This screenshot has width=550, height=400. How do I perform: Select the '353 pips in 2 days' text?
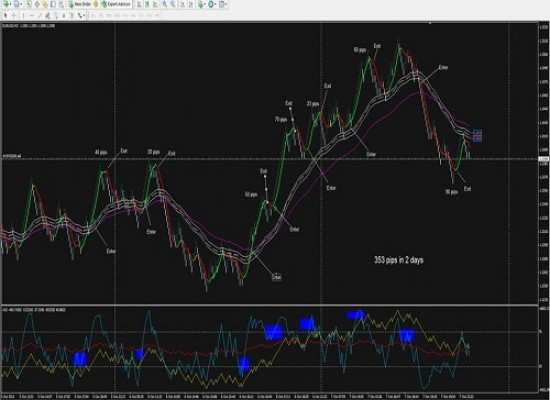tap(399, 260)
